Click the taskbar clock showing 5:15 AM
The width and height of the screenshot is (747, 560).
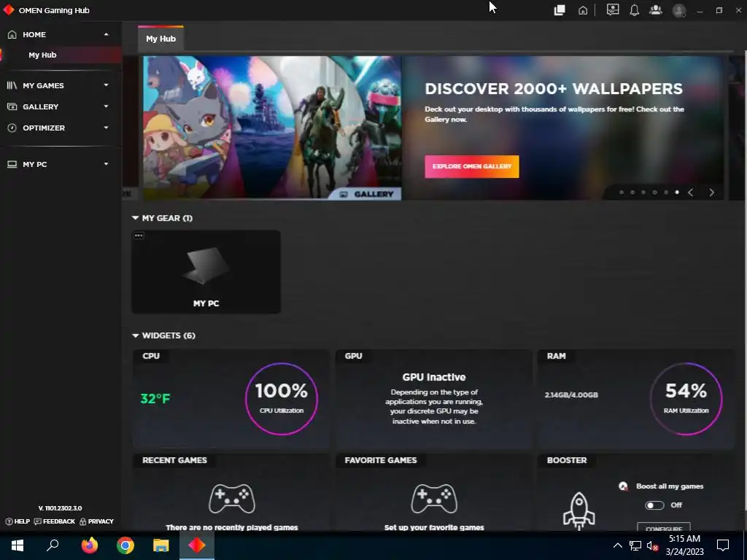pyautogui.click(x=684, y=545)
